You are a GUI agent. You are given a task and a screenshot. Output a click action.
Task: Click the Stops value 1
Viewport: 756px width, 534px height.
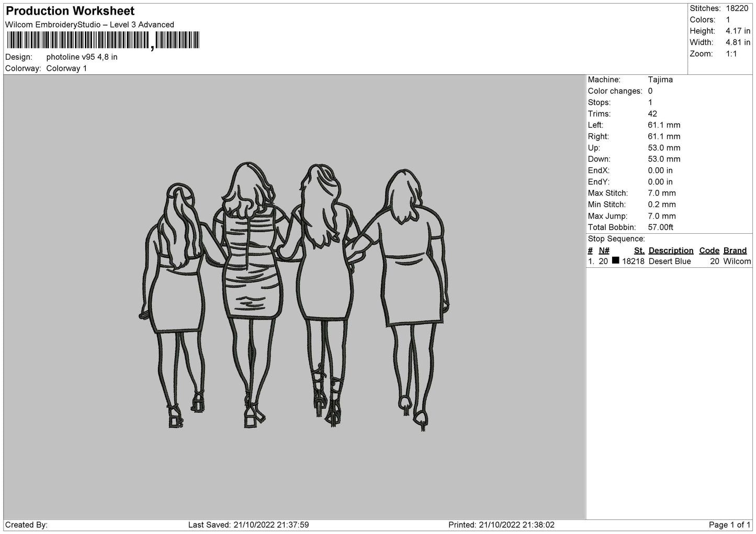tap(650, 103)
